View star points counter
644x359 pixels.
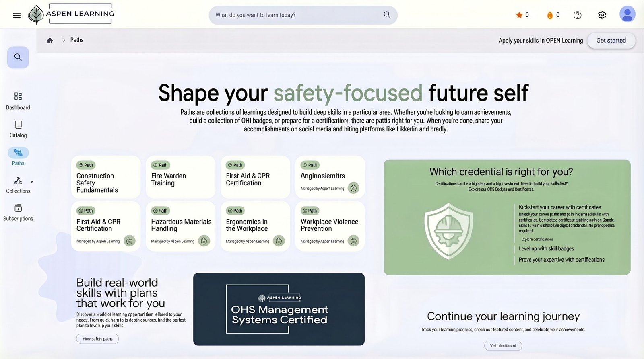[x=522, y=15]
